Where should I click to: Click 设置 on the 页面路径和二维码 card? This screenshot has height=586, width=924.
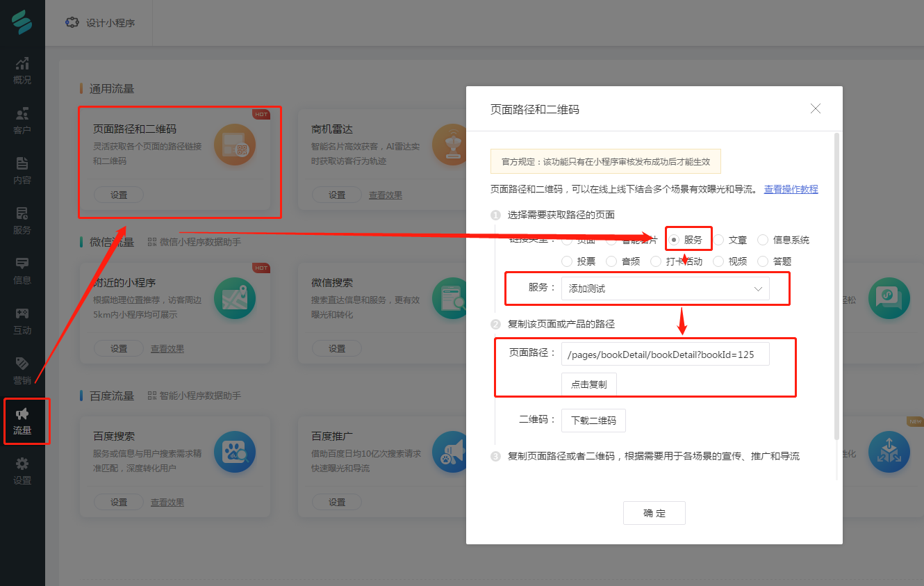[119, 195]
